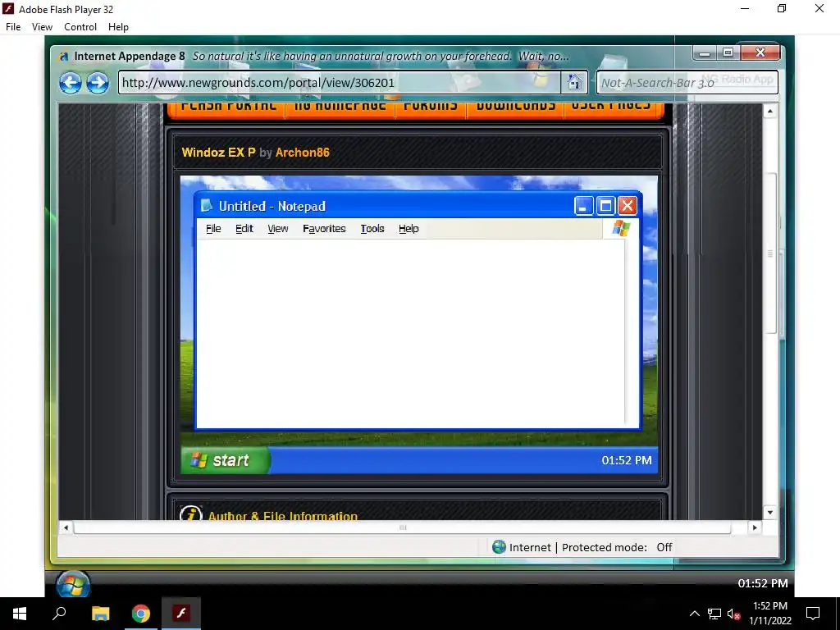Click the globe icon in the browser status bar
This screenshot has width=840, height=630.
[x=499, y=547]
